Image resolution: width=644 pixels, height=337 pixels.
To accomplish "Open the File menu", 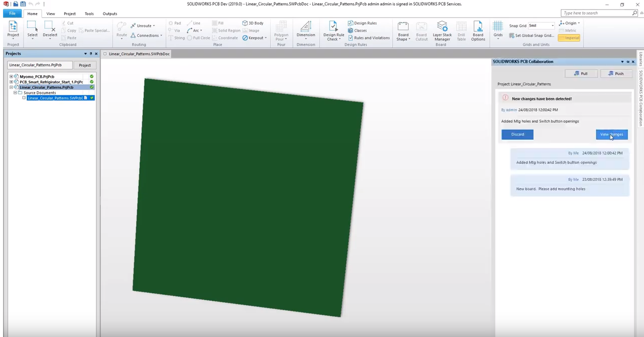I will coord(12,14).
